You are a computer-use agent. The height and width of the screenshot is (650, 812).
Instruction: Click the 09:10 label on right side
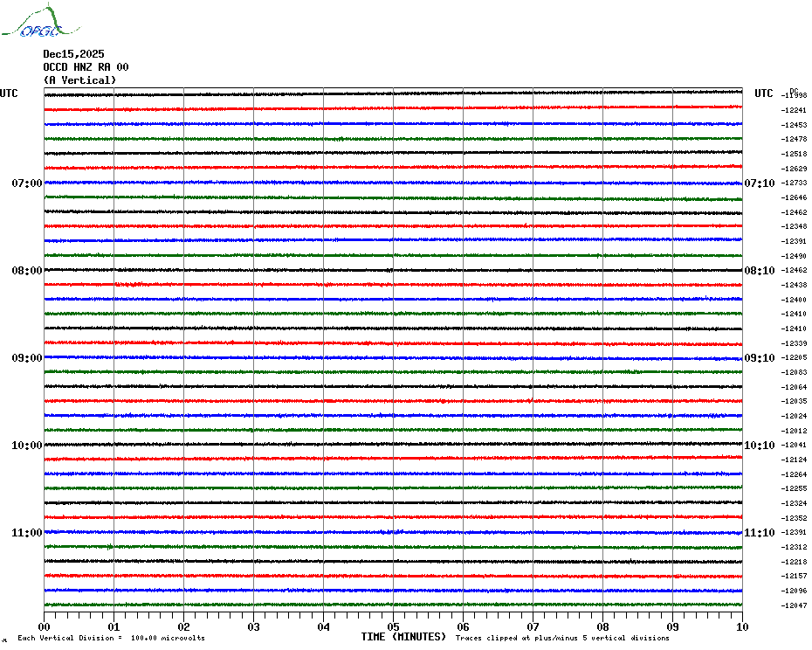click(759, 358)
